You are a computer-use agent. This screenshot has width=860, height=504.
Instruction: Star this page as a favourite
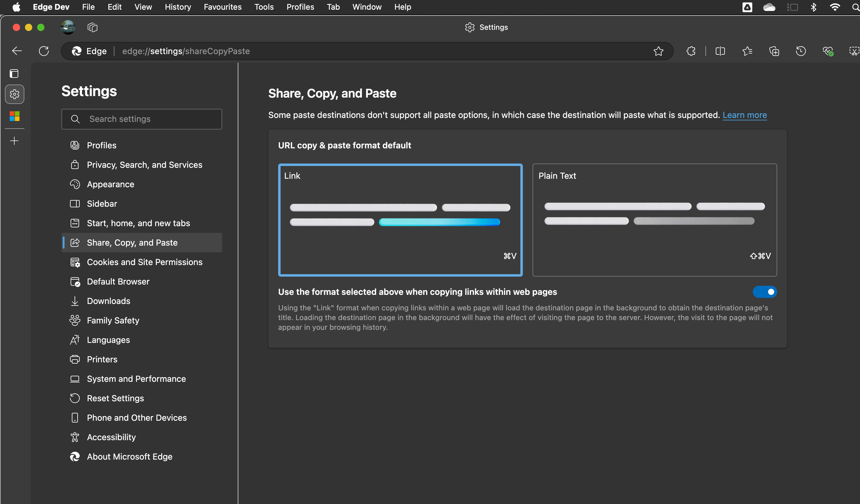(x=658, y=51)
